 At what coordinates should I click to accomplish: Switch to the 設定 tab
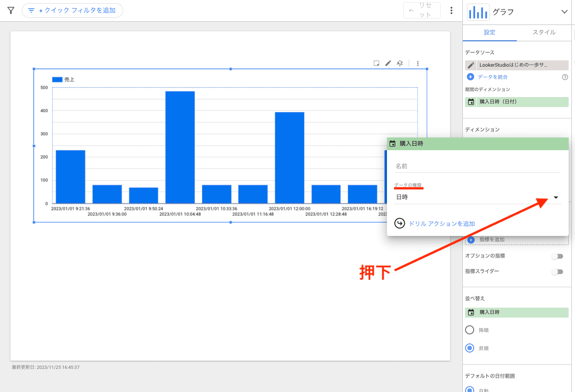tap(490, 33)
